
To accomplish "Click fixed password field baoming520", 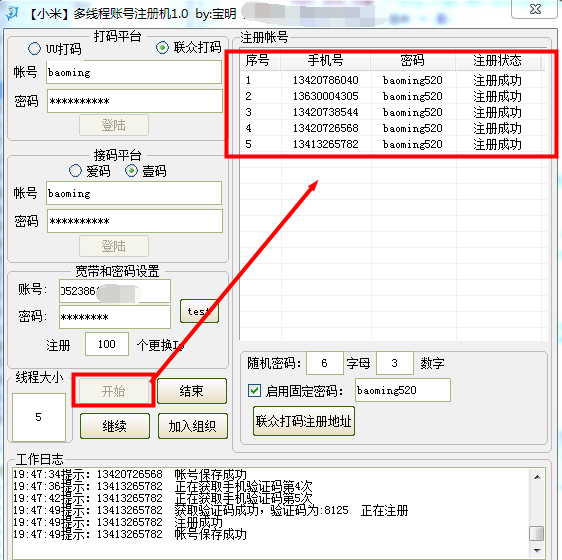I will click(403, 390).
